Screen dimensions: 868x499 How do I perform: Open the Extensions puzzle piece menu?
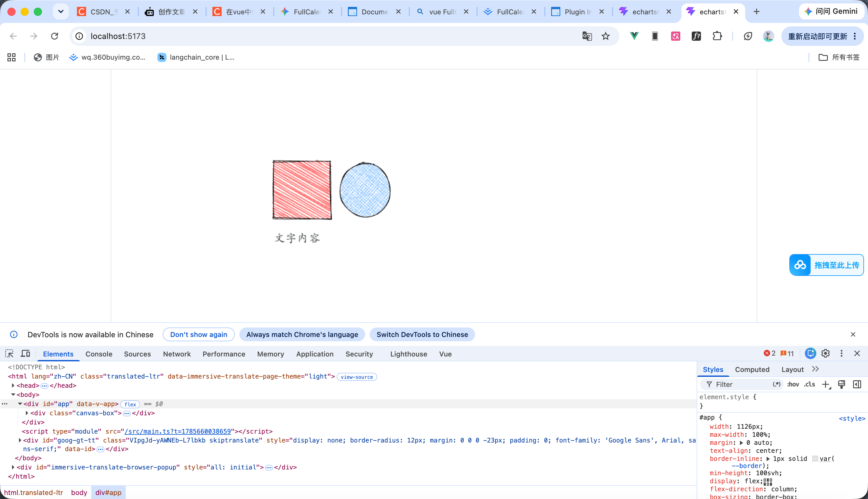coord(717,36)
